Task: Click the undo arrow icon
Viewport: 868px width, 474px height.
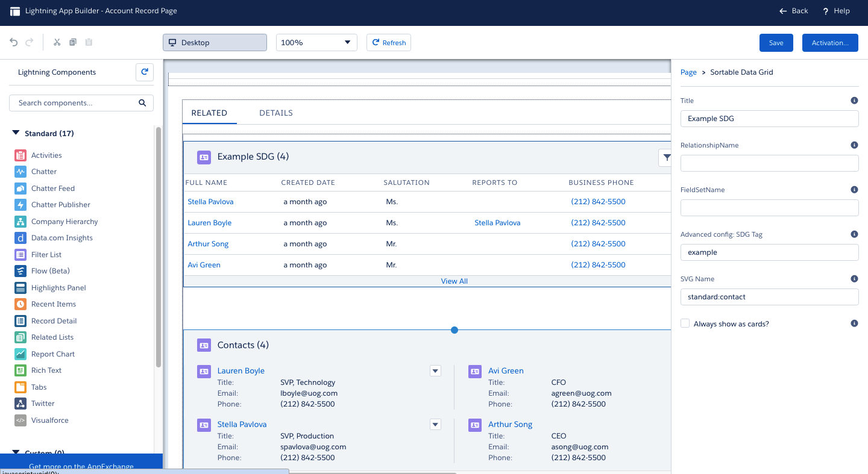Action: (x=14, y=42)
